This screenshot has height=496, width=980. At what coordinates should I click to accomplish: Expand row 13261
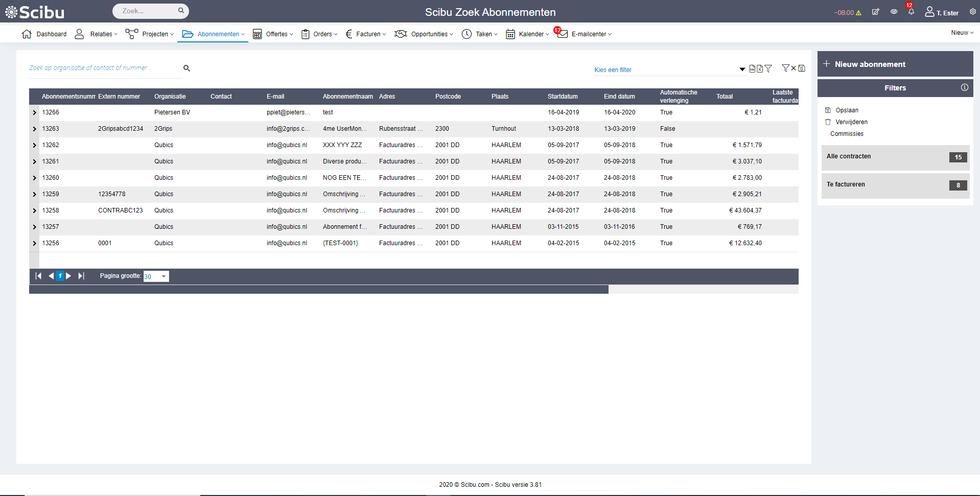click(34, 161)
